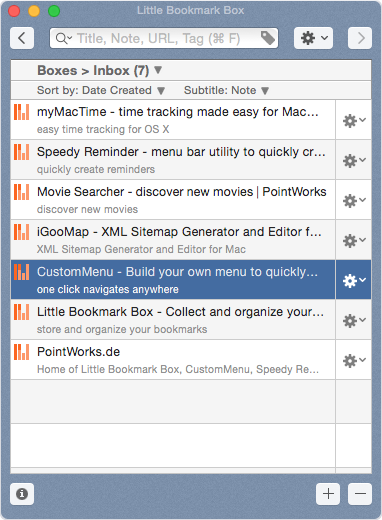Click note 'discover new movies'

(x=87, y=209)
